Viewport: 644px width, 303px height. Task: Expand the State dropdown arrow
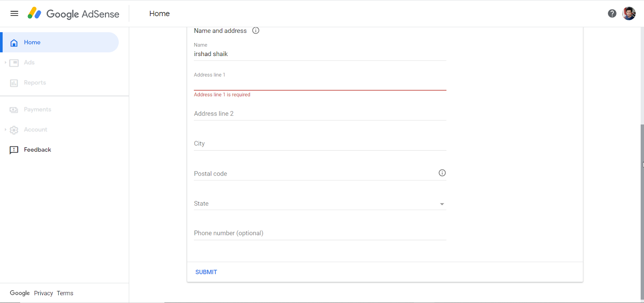tap(442, 204)
